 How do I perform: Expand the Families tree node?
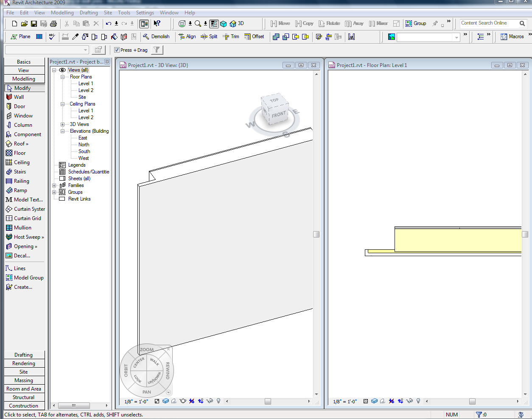coord(54,185)
